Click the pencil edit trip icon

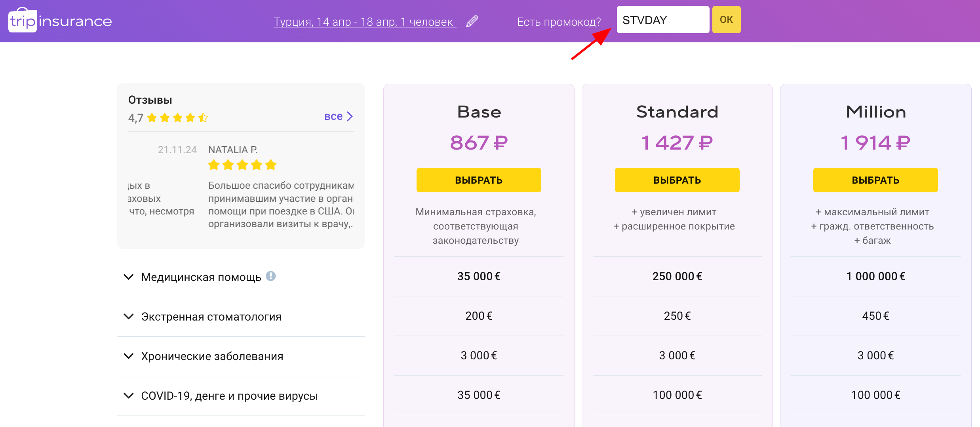pyautogui.click(x=472, y=21)
